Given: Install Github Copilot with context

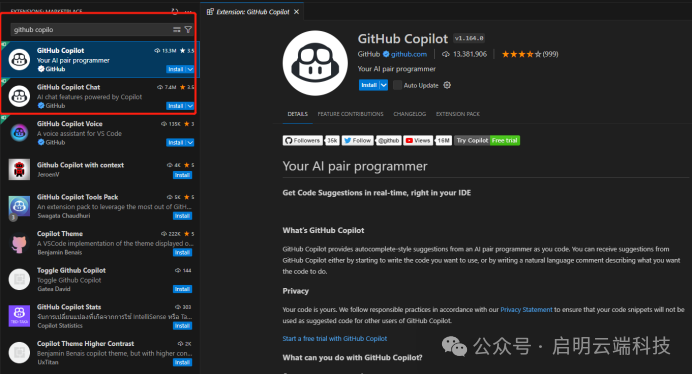Looking at the screenshot, I should pyautogui.click(x=182, y=175).
